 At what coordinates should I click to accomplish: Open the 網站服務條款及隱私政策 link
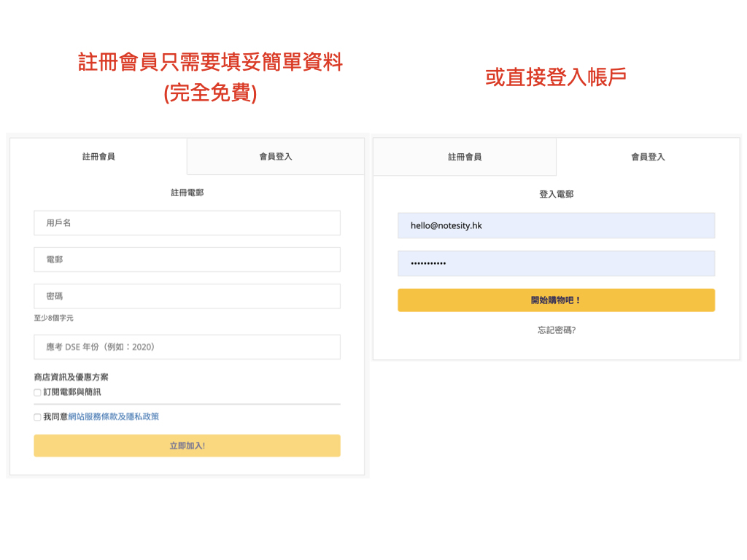(113, 417)
